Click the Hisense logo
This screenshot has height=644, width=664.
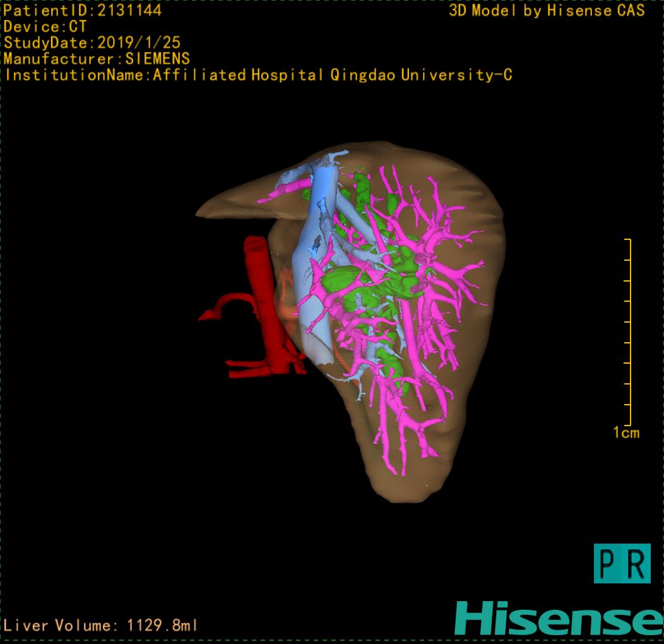tap(559, 618)
